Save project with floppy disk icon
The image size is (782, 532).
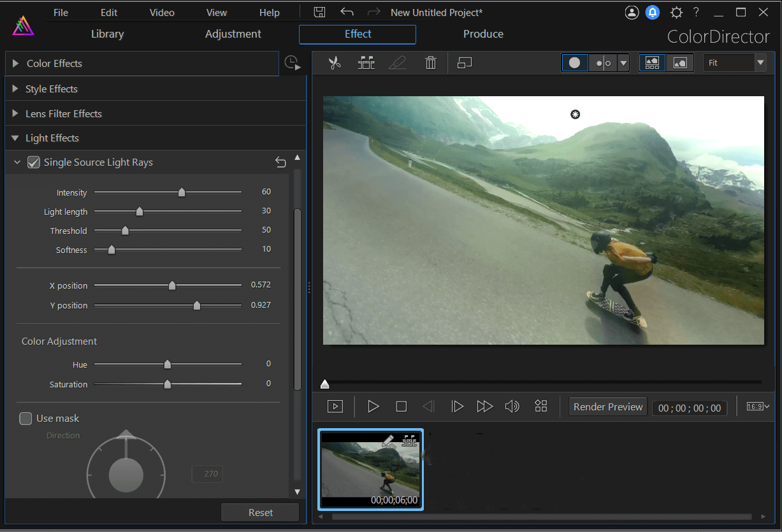(320, 12)
